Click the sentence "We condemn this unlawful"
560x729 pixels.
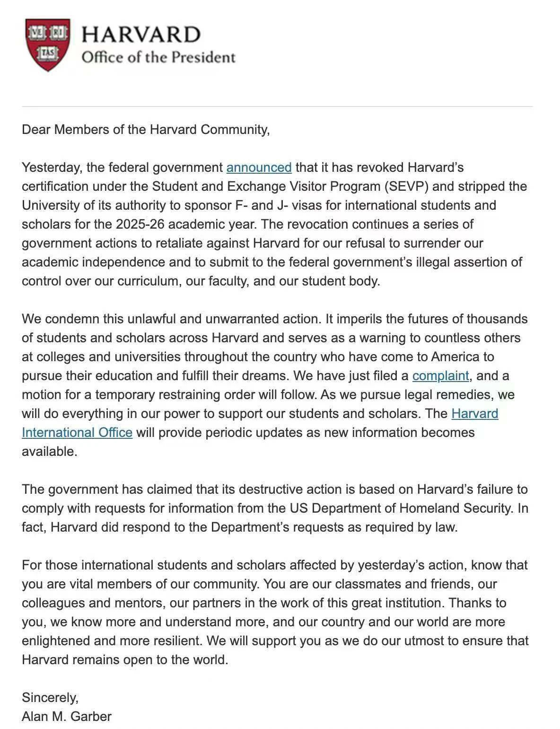click(172, 319)
